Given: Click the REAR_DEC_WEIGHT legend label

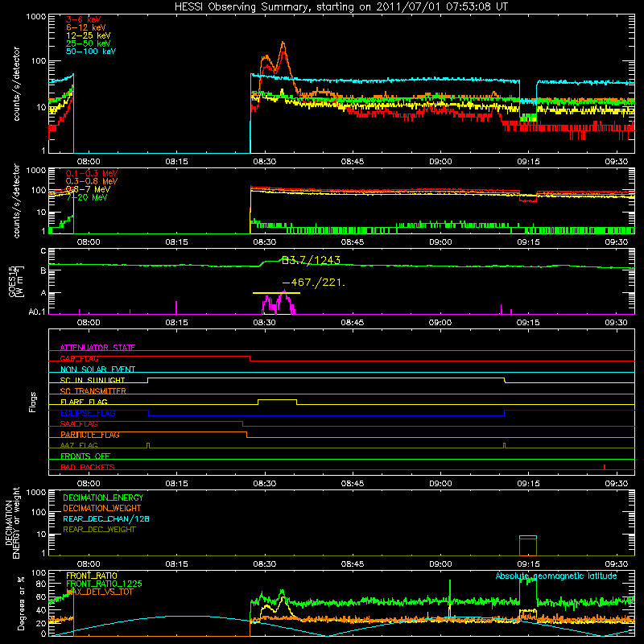Looking at the screenshot, I should pyautogui.click(x=99, y=530).
